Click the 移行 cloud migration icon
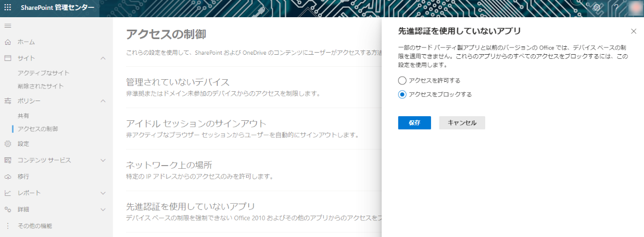The image size is (644, 237). (8, 177)
